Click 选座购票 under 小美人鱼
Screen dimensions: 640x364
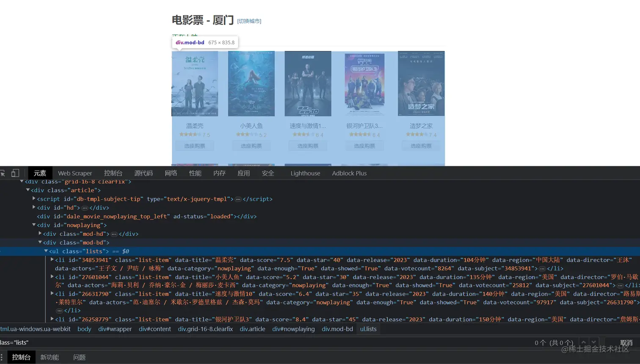(x=251, y=146)
